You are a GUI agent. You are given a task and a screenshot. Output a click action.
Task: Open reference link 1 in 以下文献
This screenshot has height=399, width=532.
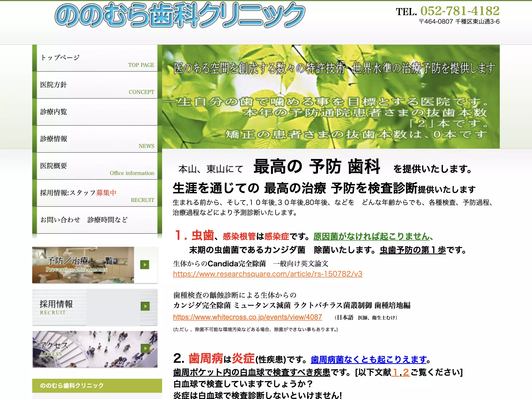[395, 372]
